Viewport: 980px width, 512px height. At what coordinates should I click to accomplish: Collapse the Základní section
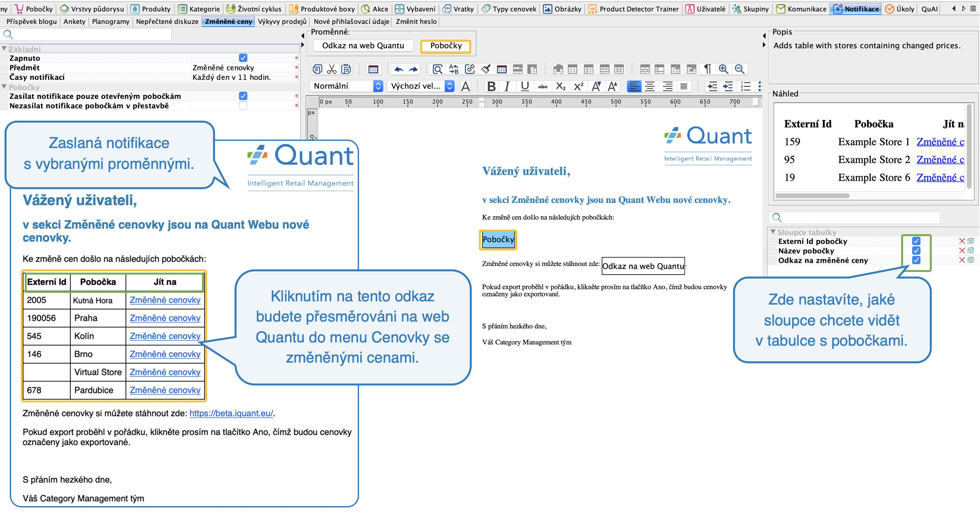[4, 49]
